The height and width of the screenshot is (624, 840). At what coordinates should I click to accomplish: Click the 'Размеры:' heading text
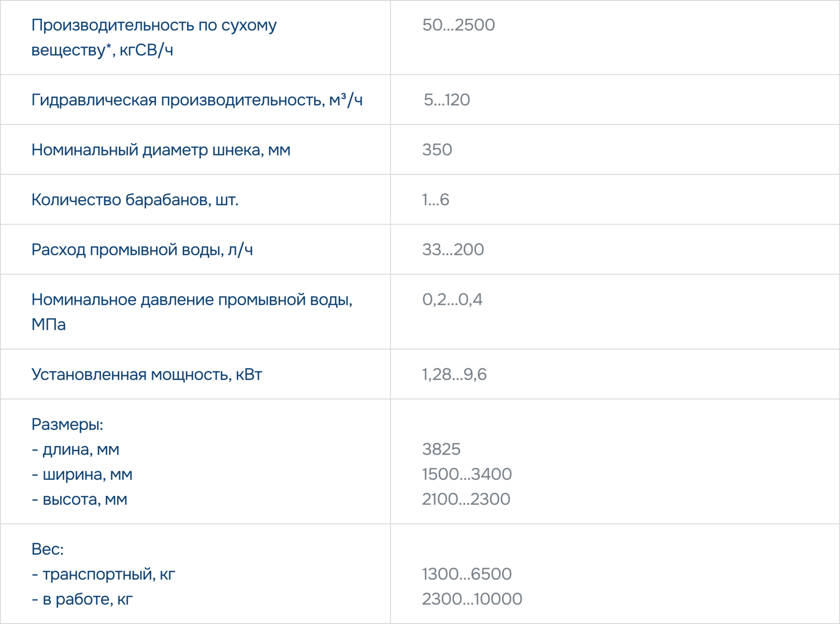[67, 424]
